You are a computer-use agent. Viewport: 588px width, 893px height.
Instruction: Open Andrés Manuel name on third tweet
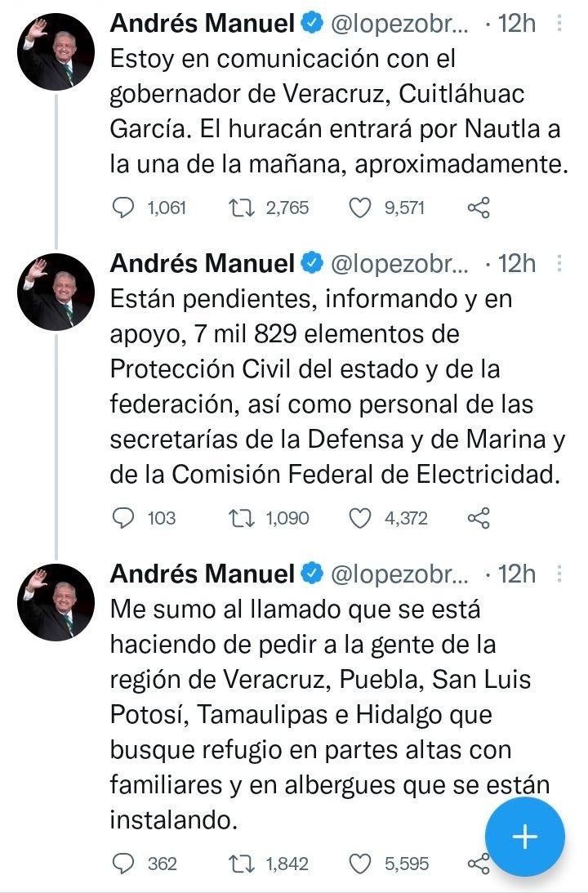202,574
